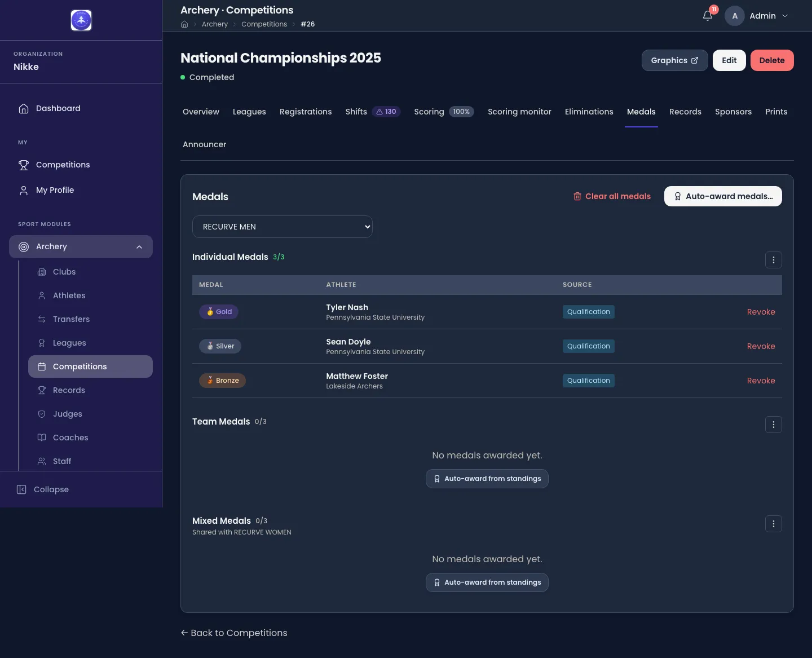
Task: Auto-award Mixed Medals from standings
Action: coord(487,582)
